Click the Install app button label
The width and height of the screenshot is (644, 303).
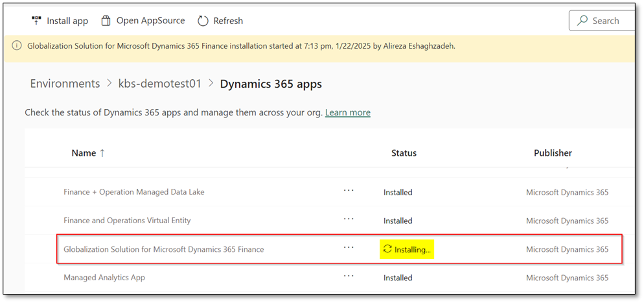(67, 21)
